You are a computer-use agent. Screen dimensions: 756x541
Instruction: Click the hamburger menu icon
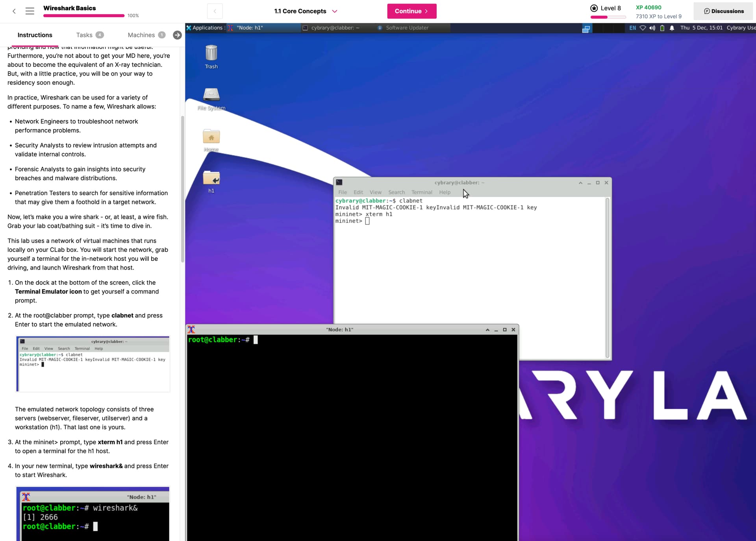point(30,11)
